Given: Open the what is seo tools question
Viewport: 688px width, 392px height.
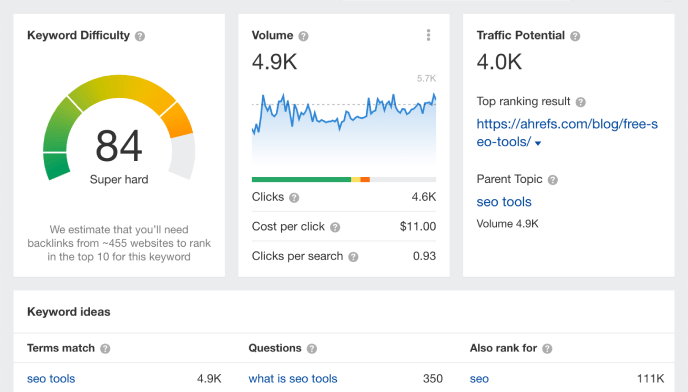Looking at the screenshot, I should click(x=293, y=378).
